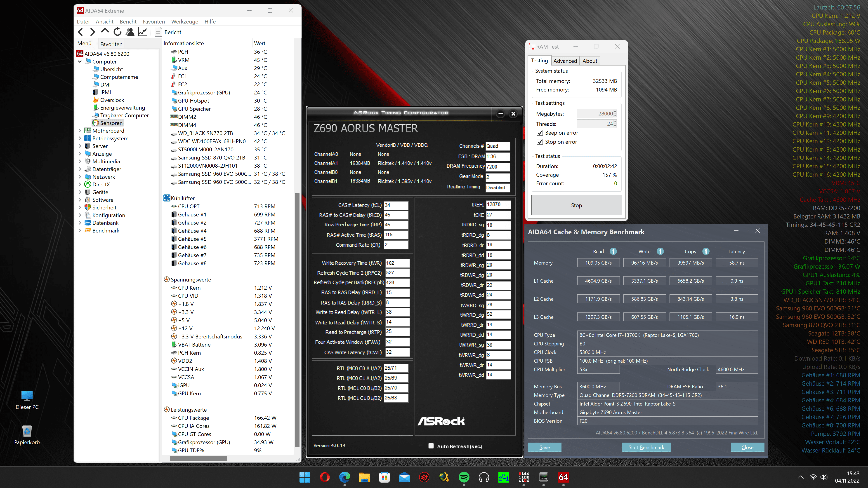The height and width of the screenshot is (488, 868).
Task: Open the Werkzeuge menu
Action: (185, 21)
